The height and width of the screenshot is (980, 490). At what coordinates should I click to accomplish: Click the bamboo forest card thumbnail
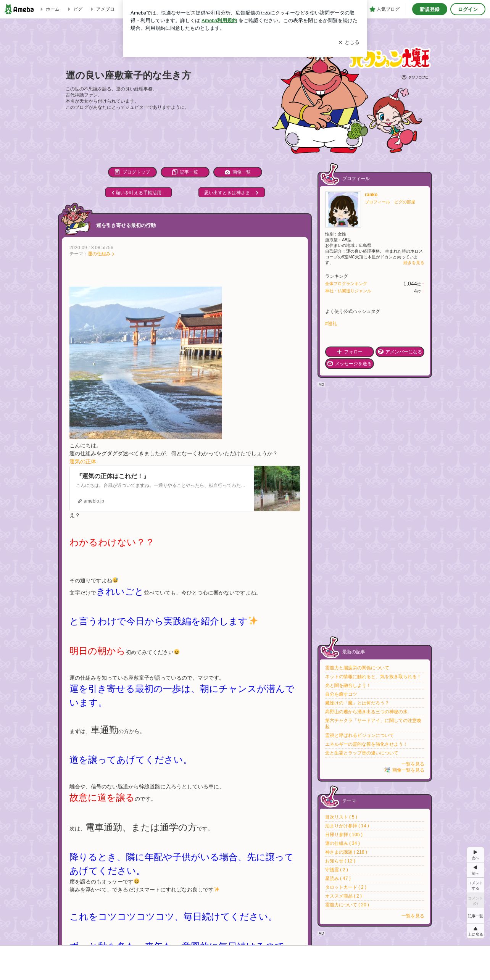click(277, 488)
